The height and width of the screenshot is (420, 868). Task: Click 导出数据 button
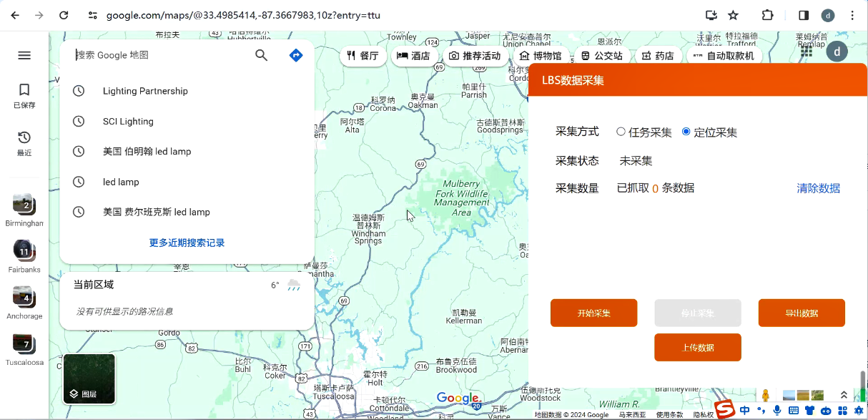802,313
